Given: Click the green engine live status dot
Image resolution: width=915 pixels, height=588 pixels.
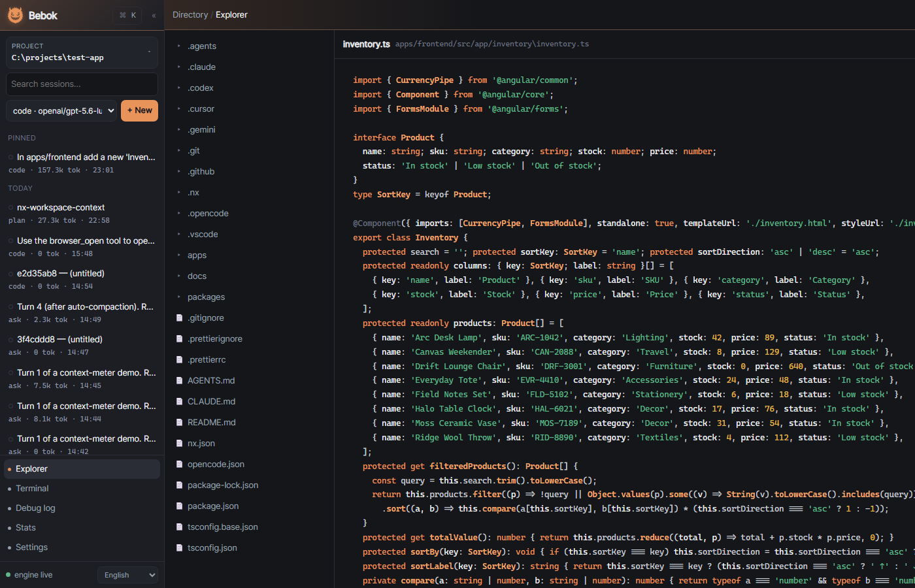Looking at the screenshot, I should pos(8,575).
